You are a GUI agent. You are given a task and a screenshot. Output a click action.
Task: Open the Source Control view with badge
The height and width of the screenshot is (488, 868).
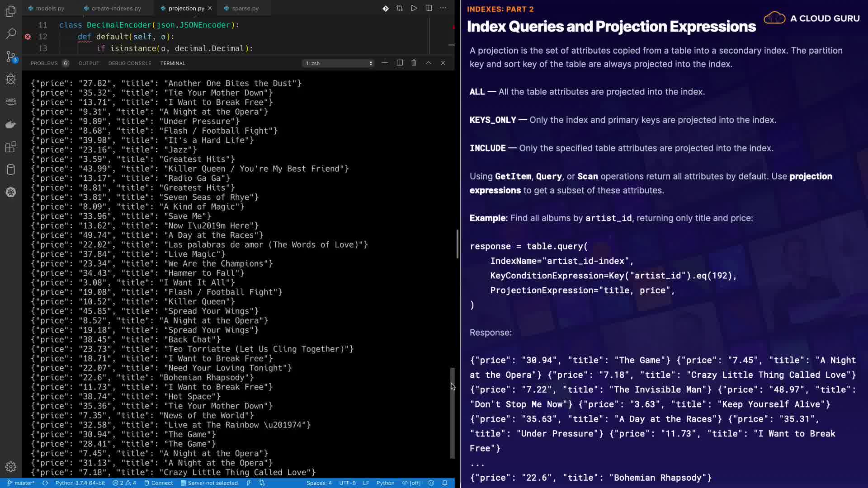point(11,56)
